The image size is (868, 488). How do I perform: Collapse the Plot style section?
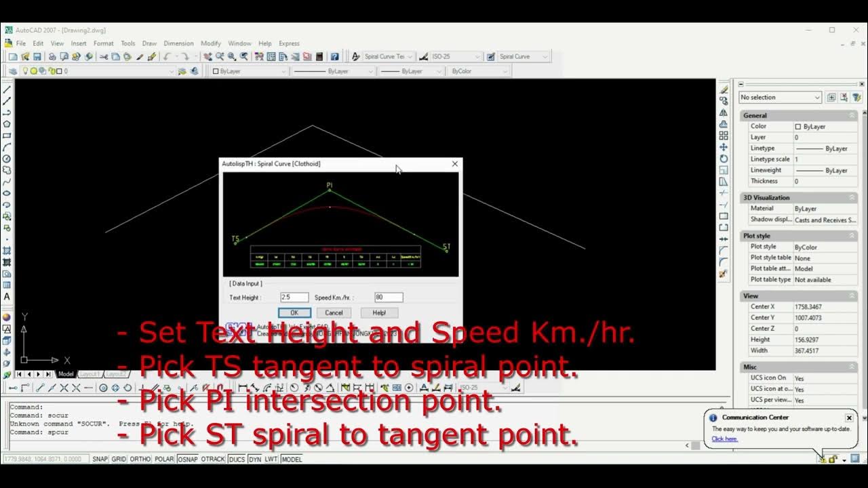point(852,235)
